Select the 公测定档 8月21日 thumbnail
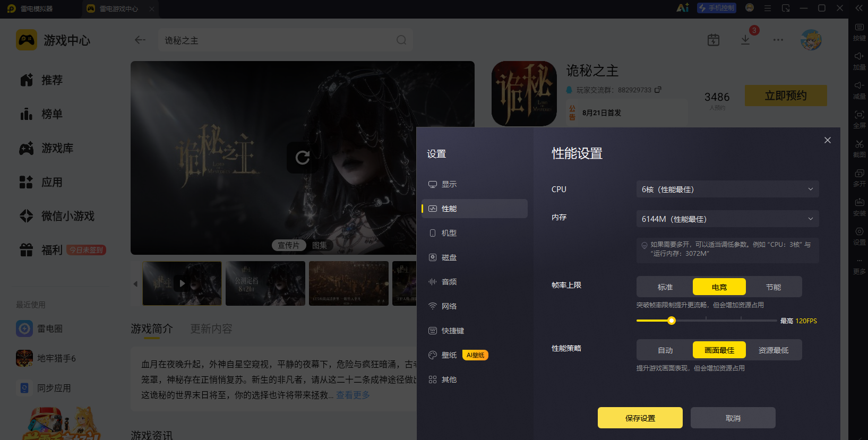 (265, 283)
